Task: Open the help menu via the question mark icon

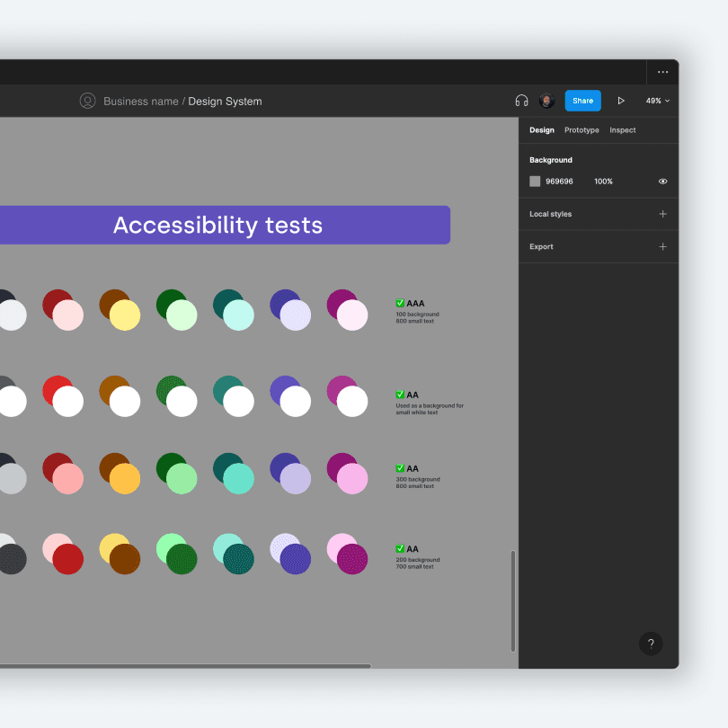Action: pyautogui.click(x=651, y=644)
